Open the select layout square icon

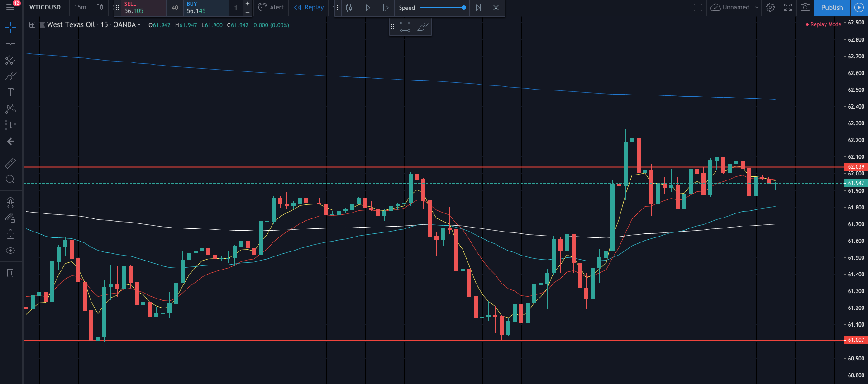click(x=698, y=7)
